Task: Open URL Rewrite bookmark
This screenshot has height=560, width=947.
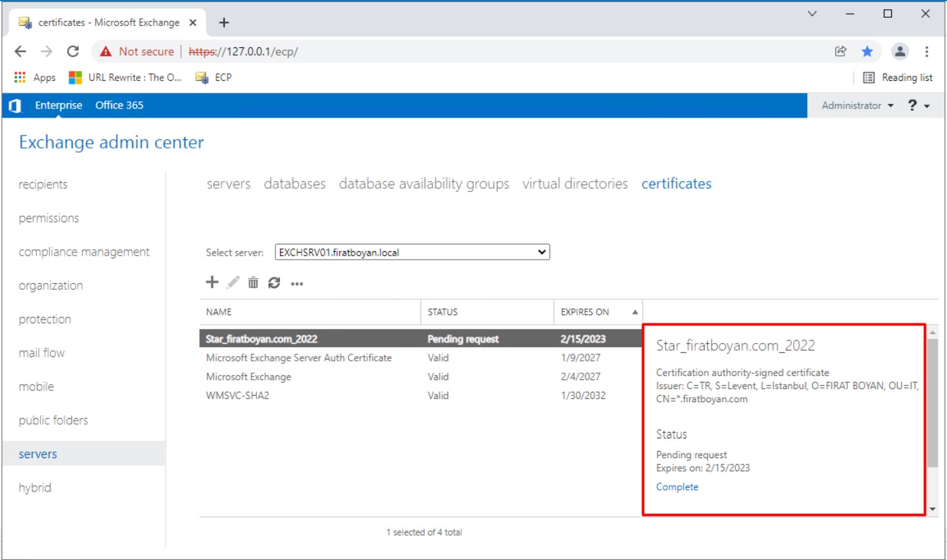Action: tap(125, 78)
